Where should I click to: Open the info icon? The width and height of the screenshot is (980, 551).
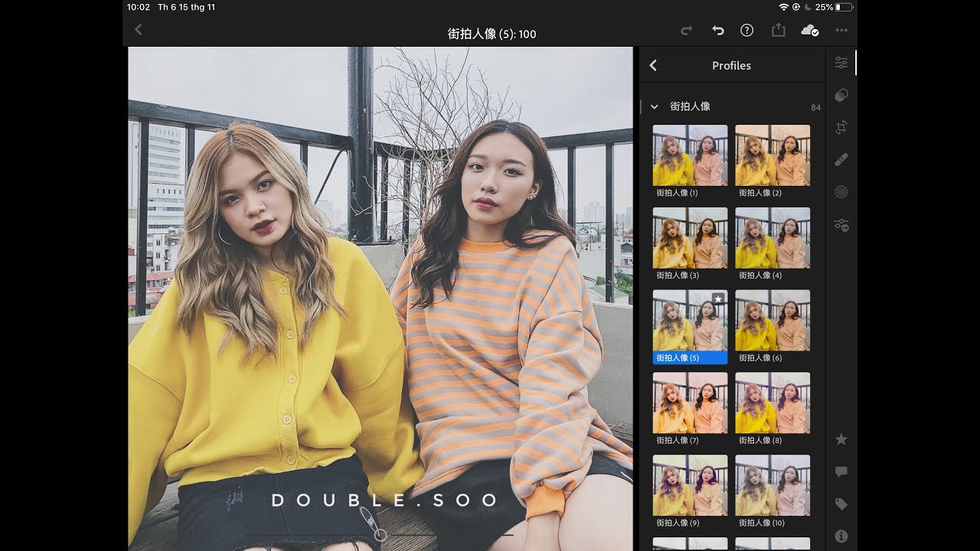click(841, 536)
